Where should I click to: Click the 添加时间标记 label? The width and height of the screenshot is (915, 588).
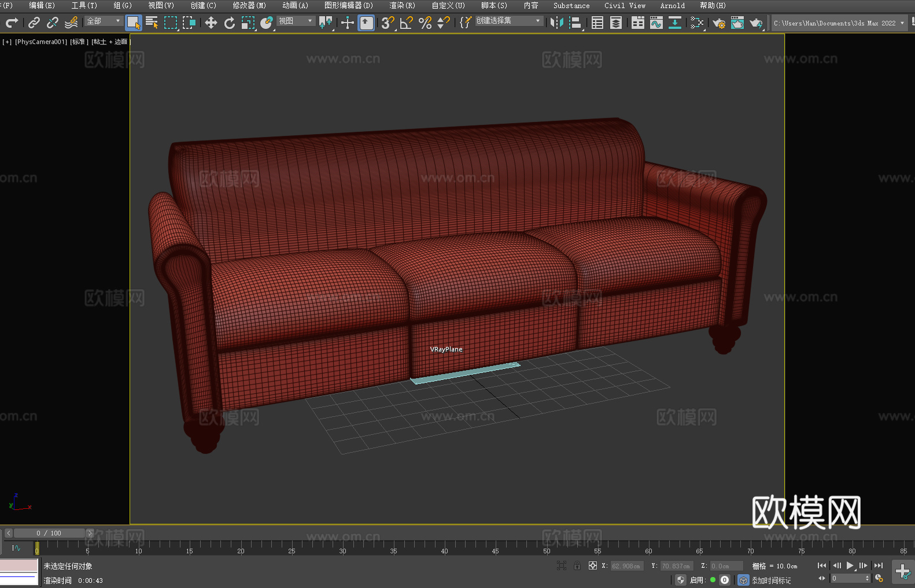771,580
